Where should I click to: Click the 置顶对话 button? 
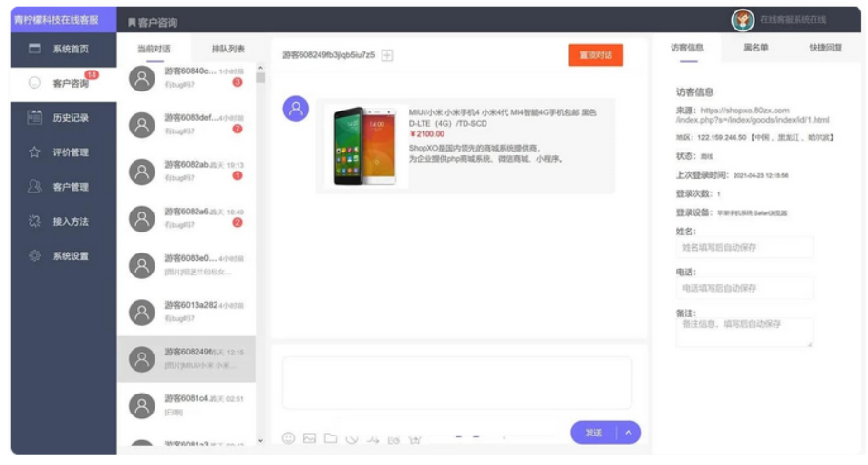(595, 55)
